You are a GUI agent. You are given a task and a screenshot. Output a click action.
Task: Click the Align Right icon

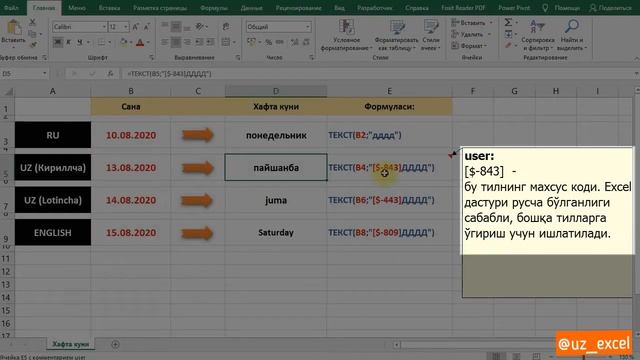click(187, 42)
